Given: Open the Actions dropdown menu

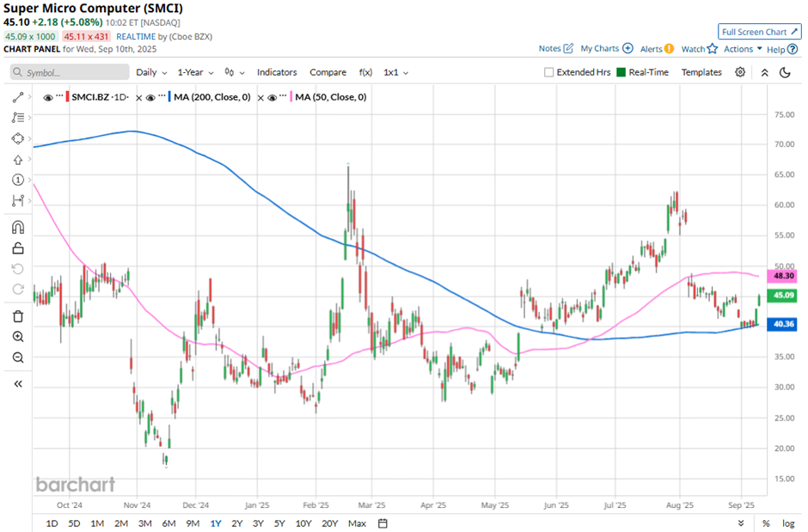Looking at the screenshot, I should (x=743, y=49).
